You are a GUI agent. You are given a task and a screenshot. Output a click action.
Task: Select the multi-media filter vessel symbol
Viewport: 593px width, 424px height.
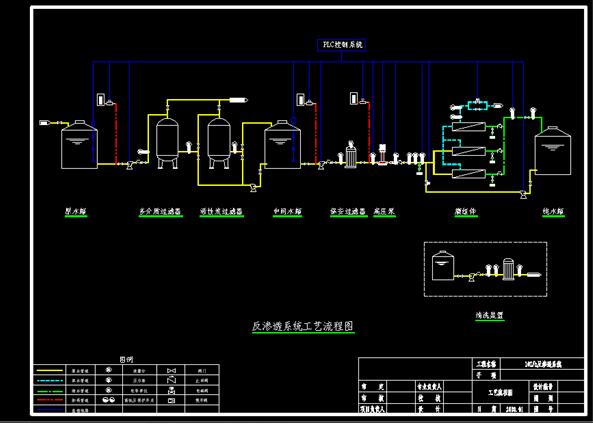168,143
